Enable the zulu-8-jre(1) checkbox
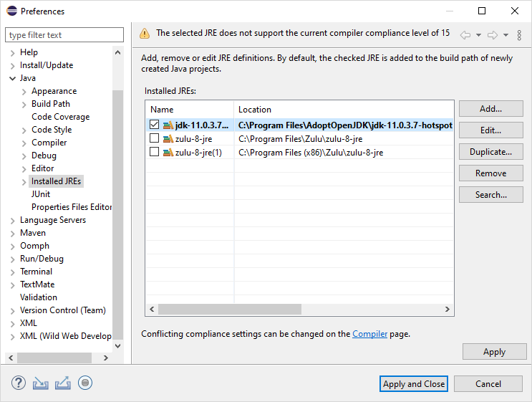 (x=154, y=152)
